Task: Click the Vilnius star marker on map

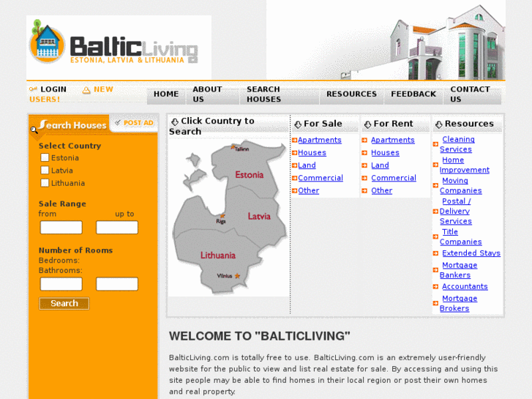Action: [237, 276]
